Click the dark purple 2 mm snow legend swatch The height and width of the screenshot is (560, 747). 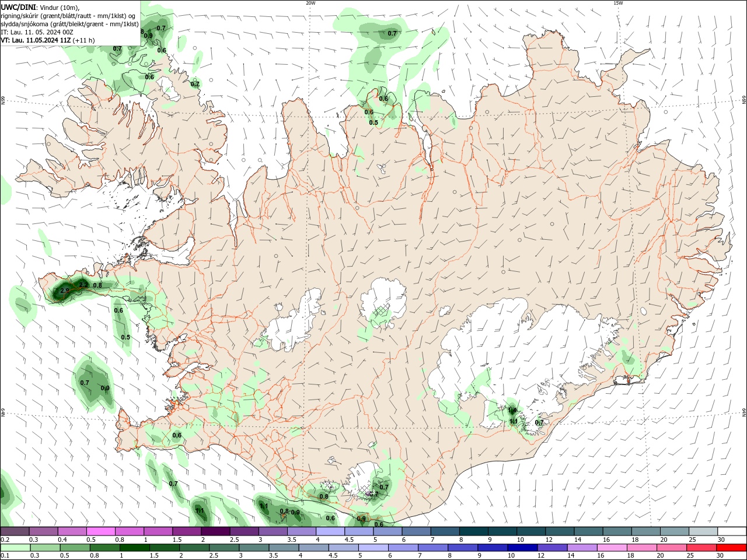(215, 531)
